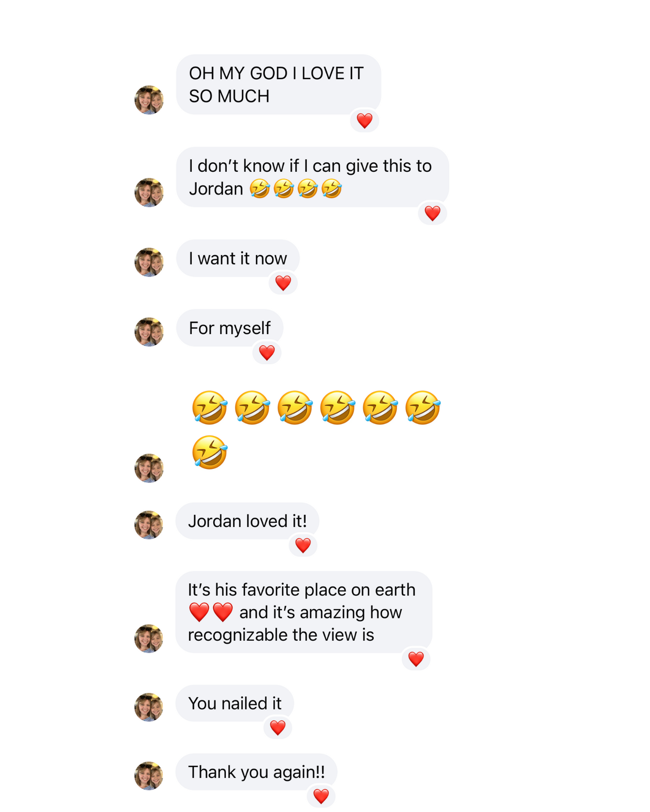
Task: Tap the "Thank you again!!" message bubble
Action: tap(256, 772)
